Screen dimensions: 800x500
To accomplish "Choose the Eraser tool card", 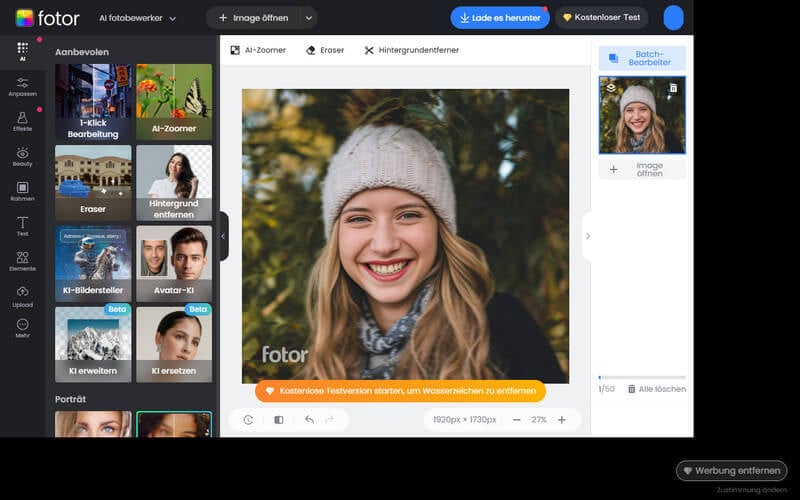I will pos(93,183).
